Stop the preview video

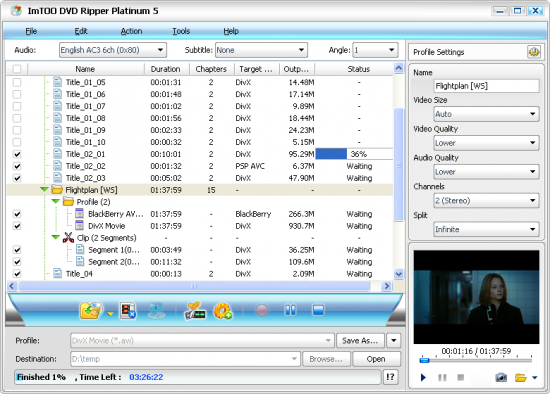click(461, 378)
